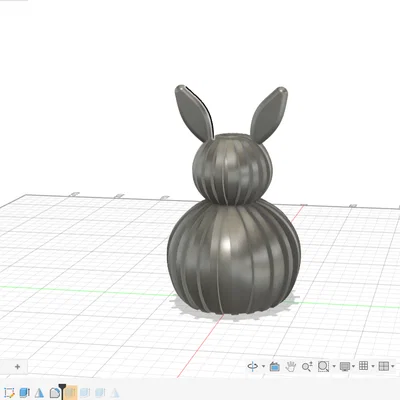Select the Sketch feature in the timeline
This screenshot has height=400, width=400.
pyautogui.click(x=9, y=393)
